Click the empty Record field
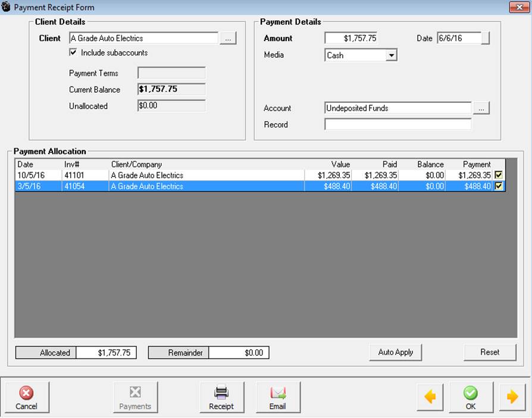The width and height of the screenshot is (532, 418). coord(398,124)
